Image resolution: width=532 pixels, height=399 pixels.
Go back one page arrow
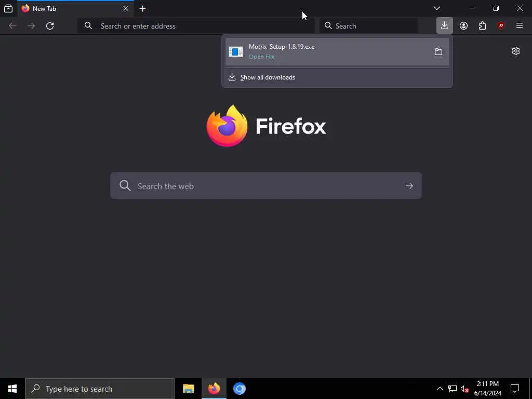(12, 26)
